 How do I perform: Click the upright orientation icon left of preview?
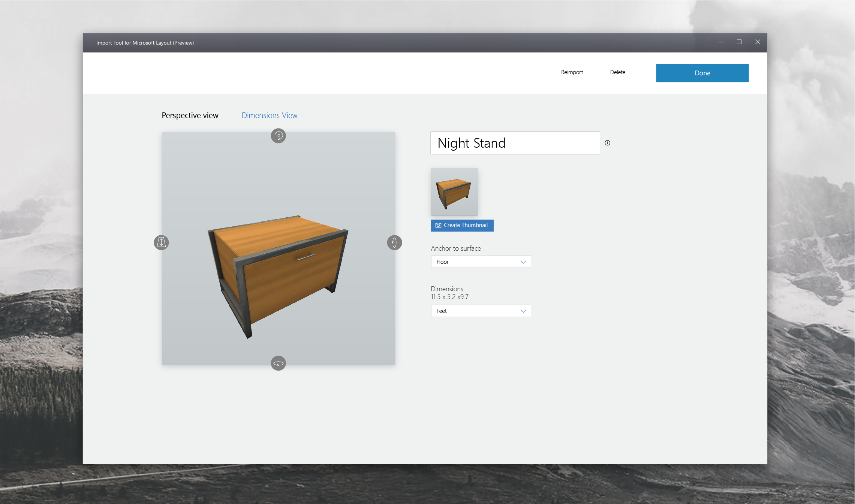click(x=161, y=242)
